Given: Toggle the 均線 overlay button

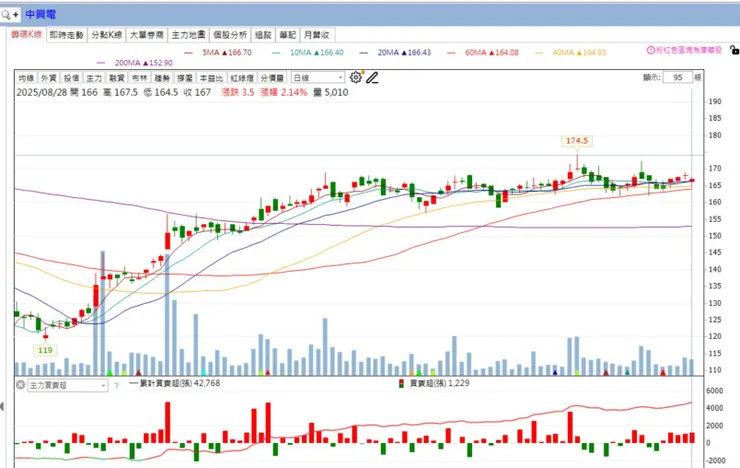Looking at the screenshot, I should pyautogui.click(x=26, y=78).
